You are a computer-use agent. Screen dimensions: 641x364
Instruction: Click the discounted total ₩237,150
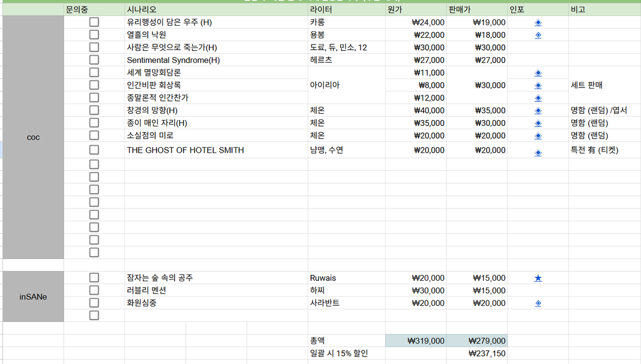coord(477,353)
